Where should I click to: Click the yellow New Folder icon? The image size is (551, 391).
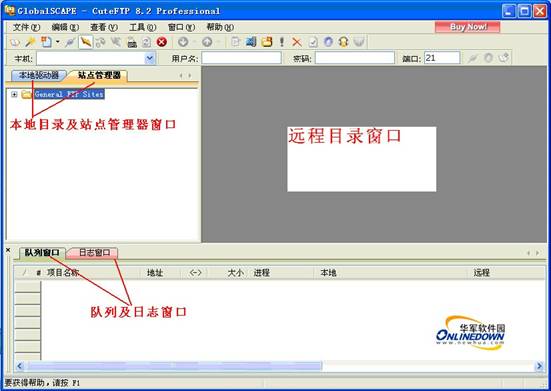(x=267, y=42)
